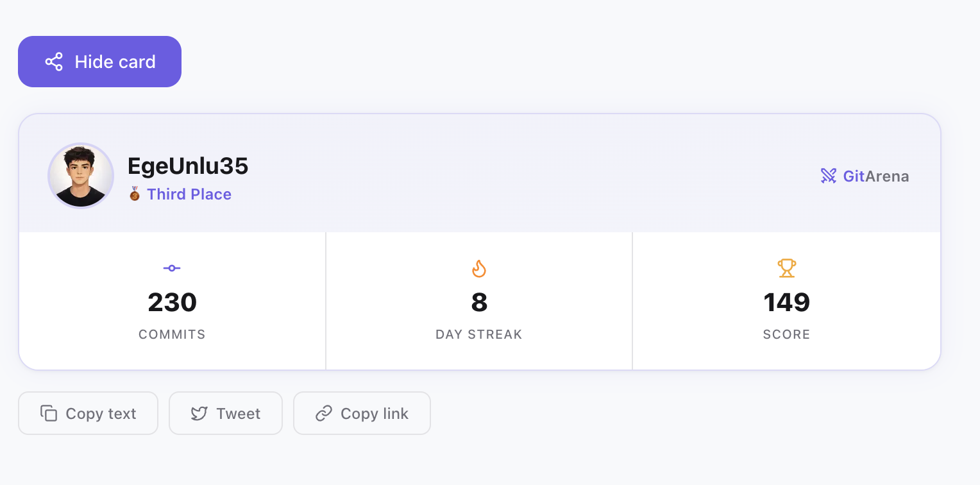Viewport: 980px width, 485px height.
Task: Click the commit icon above the 230 stat
Action: [x=171, y=268]
